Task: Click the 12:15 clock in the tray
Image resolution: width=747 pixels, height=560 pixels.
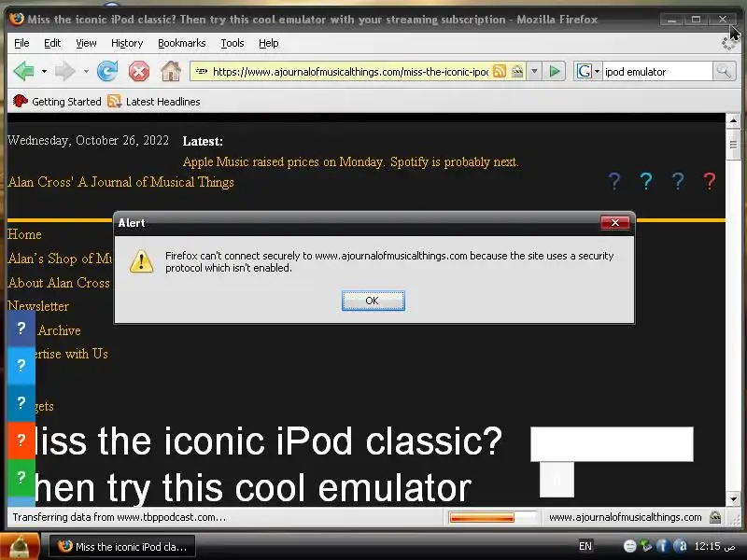Action: tap(714, 546)
